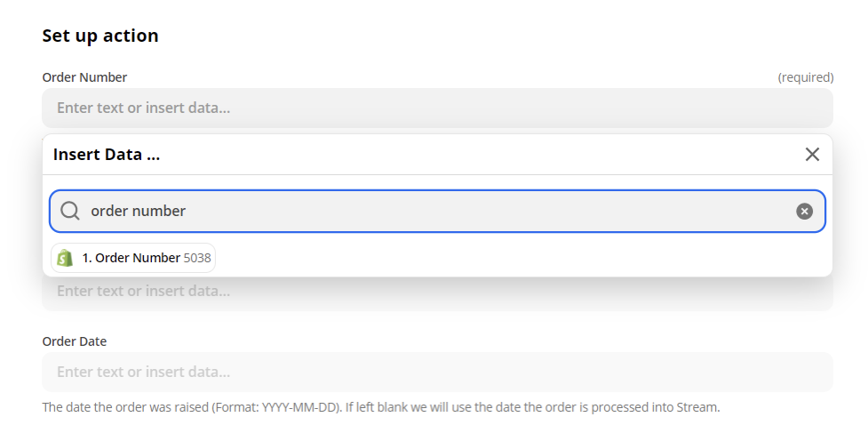Click into the Order Date input field
The image size is (868, 433).
[437, 372]
